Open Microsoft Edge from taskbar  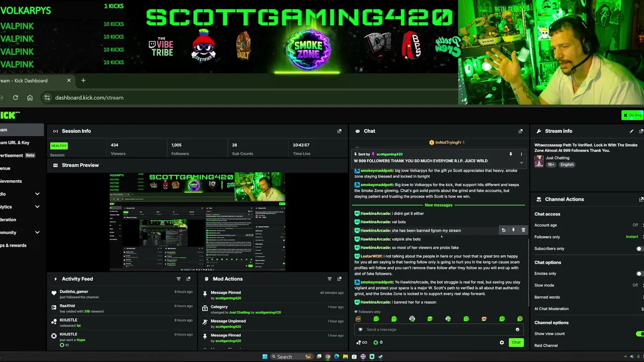pos(337,357)
